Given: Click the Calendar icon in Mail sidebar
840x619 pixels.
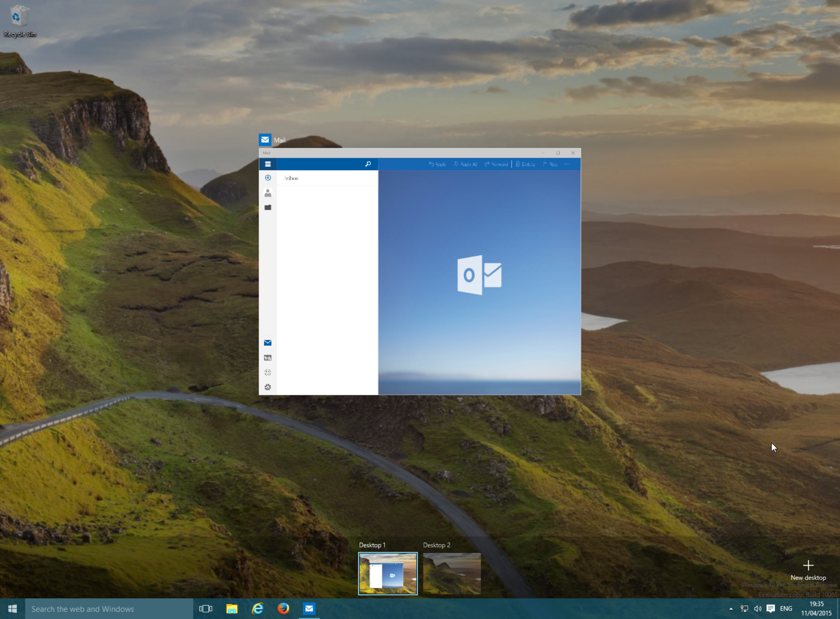Looking at the screenshot, I should (268, 357).
